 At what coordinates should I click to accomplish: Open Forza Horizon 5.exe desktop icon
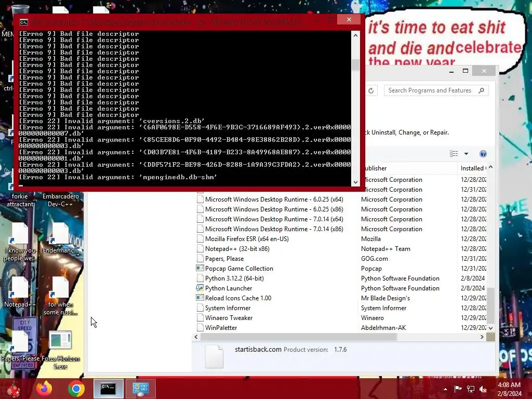pos(60,350)
